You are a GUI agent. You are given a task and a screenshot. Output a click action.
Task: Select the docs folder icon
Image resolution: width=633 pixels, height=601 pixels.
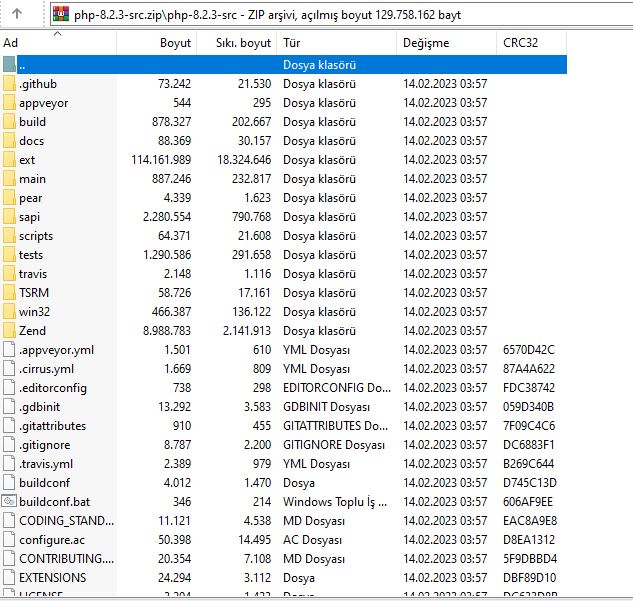[x=9, y=141]
